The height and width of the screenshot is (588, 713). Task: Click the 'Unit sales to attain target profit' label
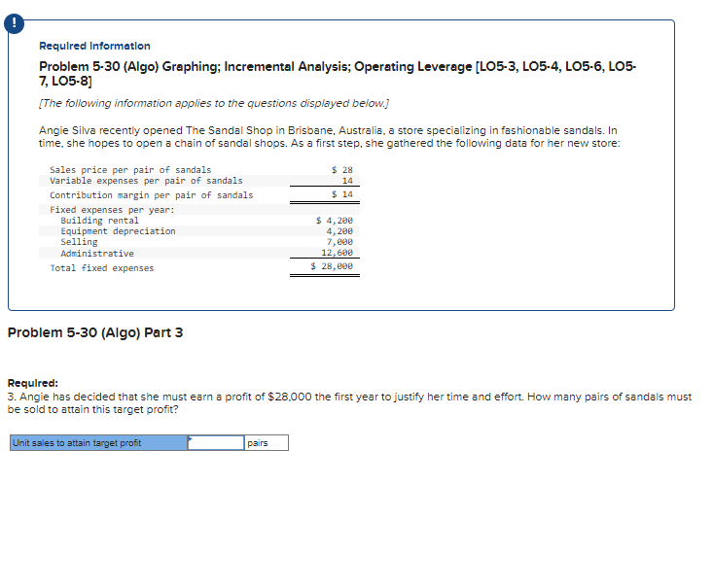(98, 443)
